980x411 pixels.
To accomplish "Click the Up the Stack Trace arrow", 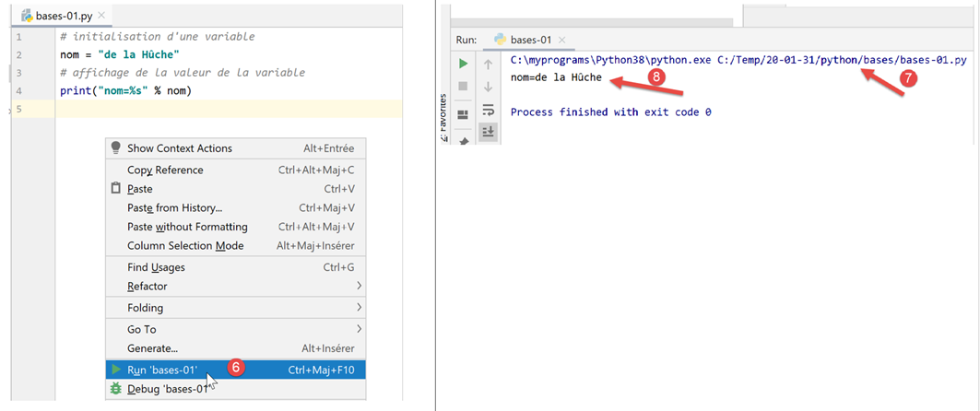I will click(489, 64).
